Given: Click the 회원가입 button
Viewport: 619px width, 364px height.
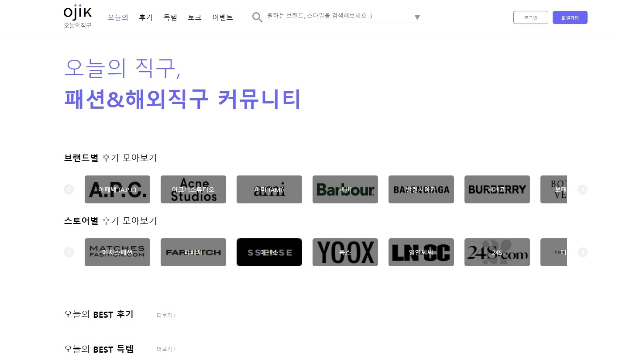Looking at the screenshot, I should 570,17.
